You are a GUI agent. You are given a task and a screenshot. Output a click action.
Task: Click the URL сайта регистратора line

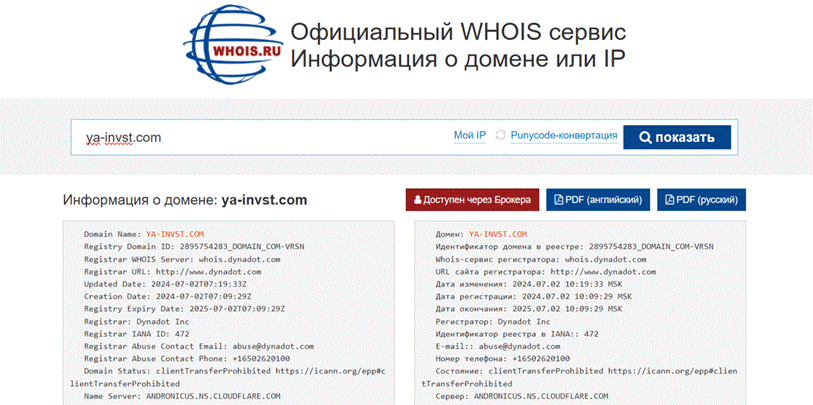[x=546, y=272]
